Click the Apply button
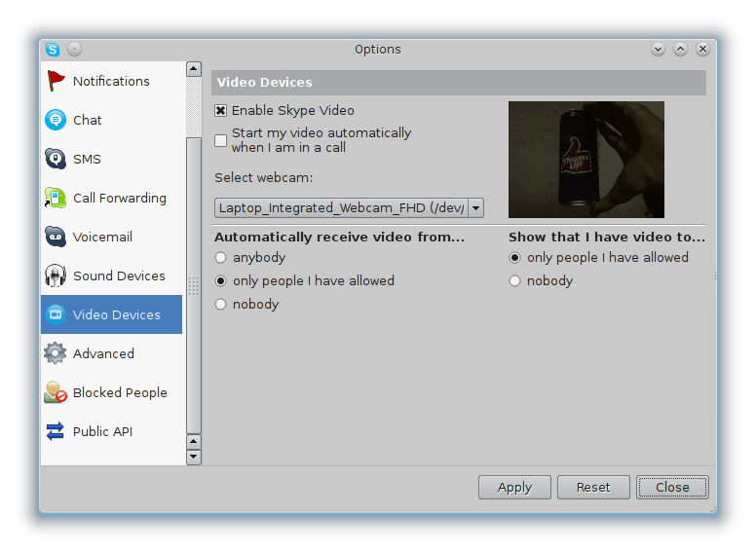 pyautogui.click(x=514, y=487)
